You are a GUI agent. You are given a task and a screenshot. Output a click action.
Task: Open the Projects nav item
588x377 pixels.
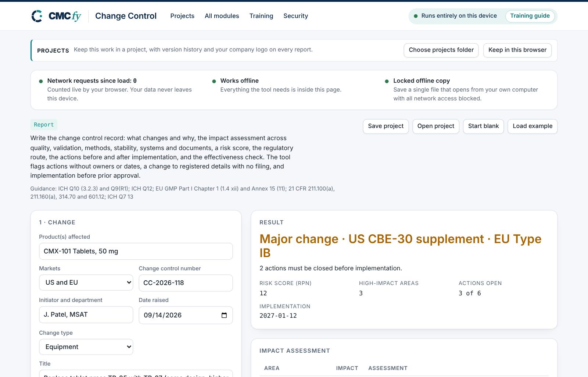(182, 16)
